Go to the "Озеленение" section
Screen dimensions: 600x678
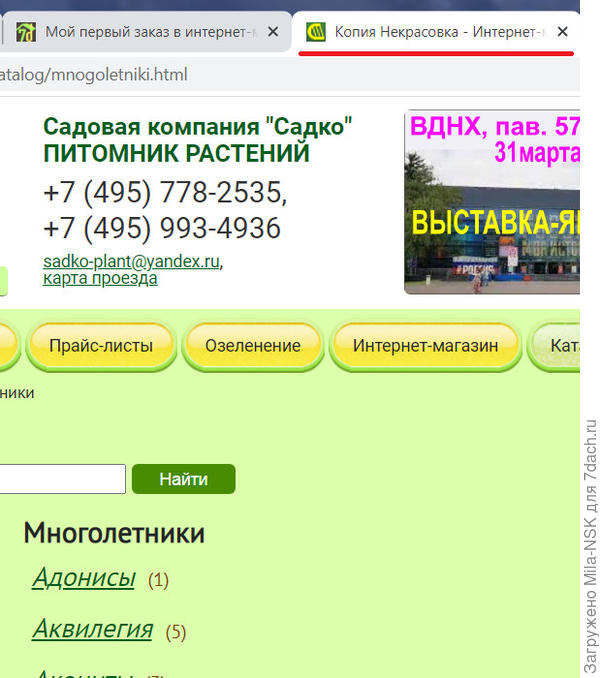253,346
